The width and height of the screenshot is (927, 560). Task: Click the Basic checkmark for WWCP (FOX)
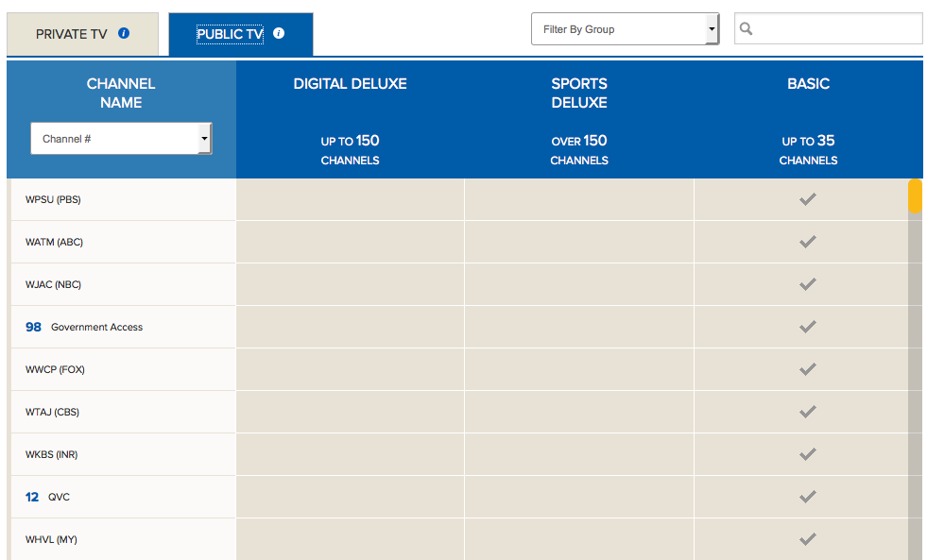[807, 369]
